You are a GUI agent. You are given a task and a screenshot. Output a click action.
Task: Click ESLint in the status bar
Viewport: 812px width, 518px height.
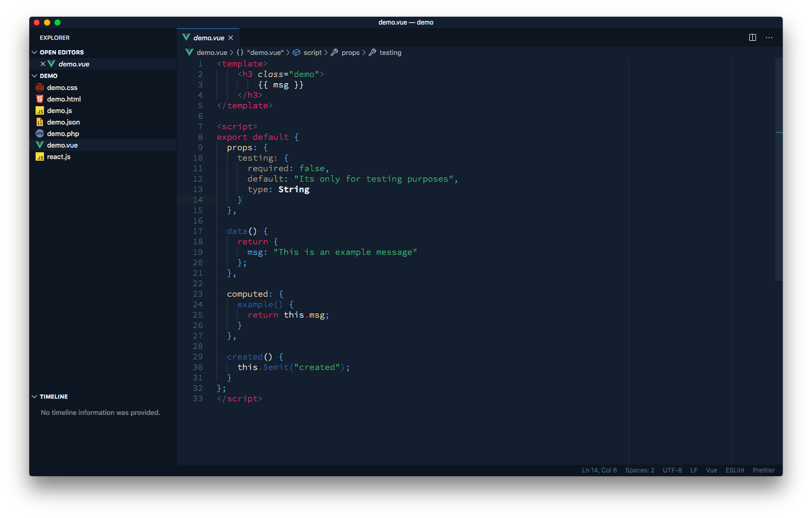coord(735,470)
